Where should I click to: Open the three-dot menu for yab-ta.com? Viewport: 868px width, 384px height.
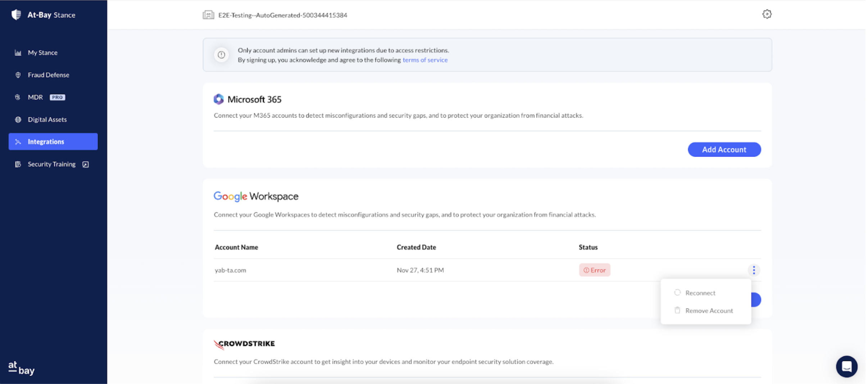tap(754, 270)
